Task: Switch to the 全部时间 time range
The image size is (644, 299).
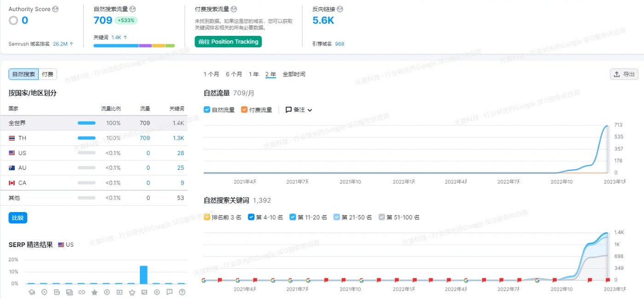Action: pos(295,74)
